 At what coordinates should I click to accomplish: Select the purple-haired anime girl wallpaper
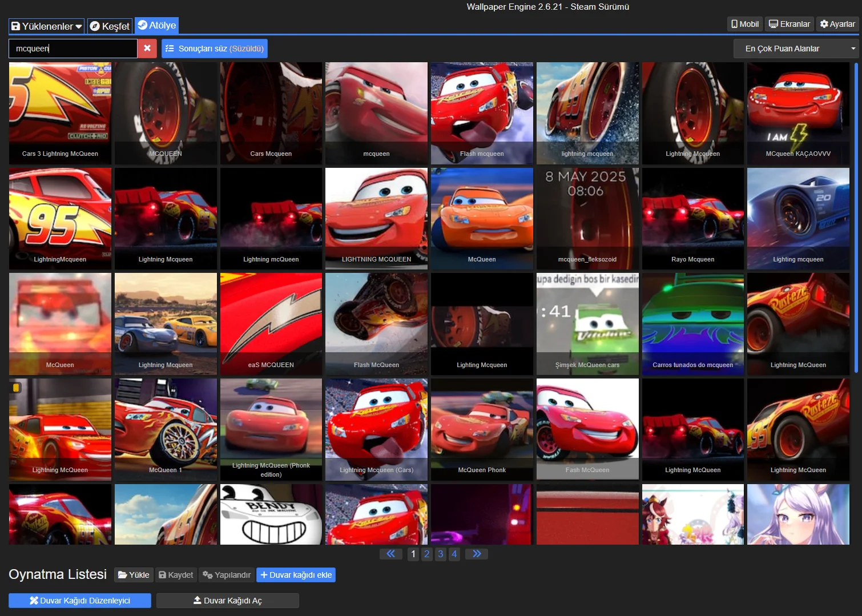798,514
